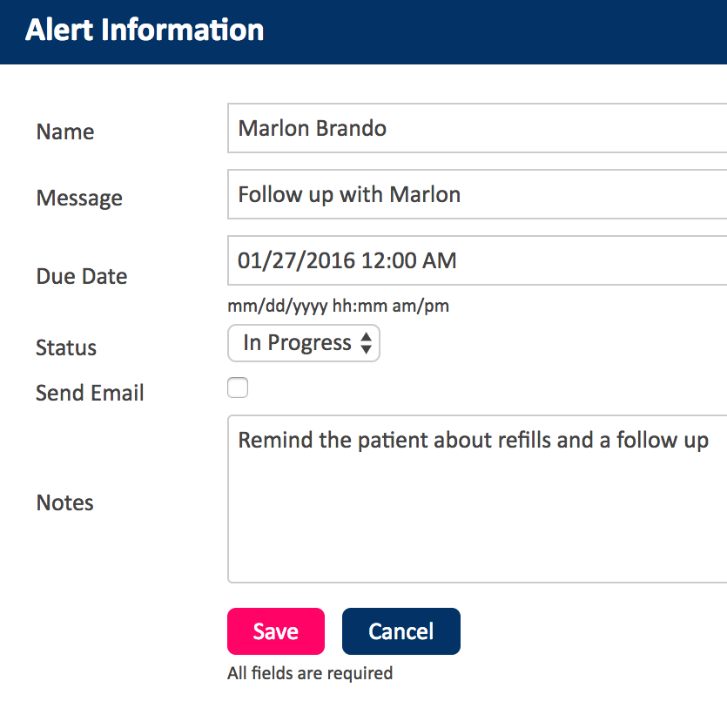This screenshot has height=728, width=727.
Task: Cancel editing the alert
Action: (401, 631)
